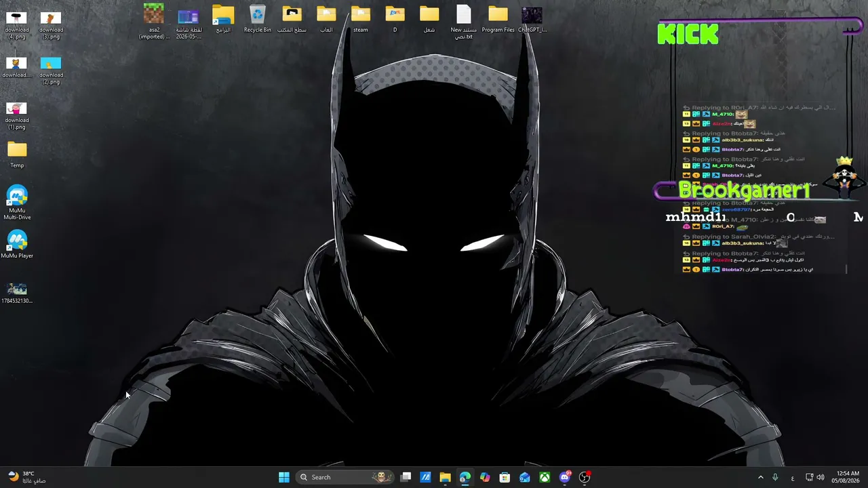Open Task View from taskbar
The height and width of the screenshot is (488, 868).
[x=406, y=477]
